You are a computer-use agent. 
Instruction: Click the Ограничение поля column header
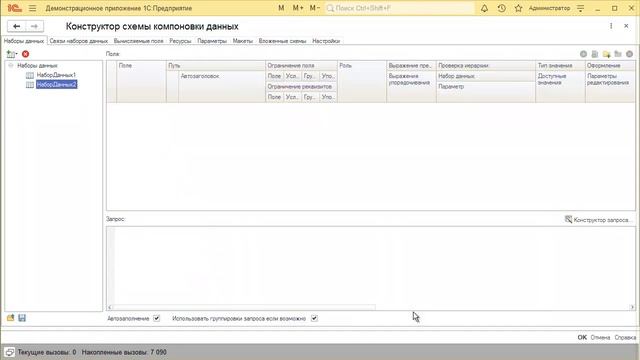301,66
